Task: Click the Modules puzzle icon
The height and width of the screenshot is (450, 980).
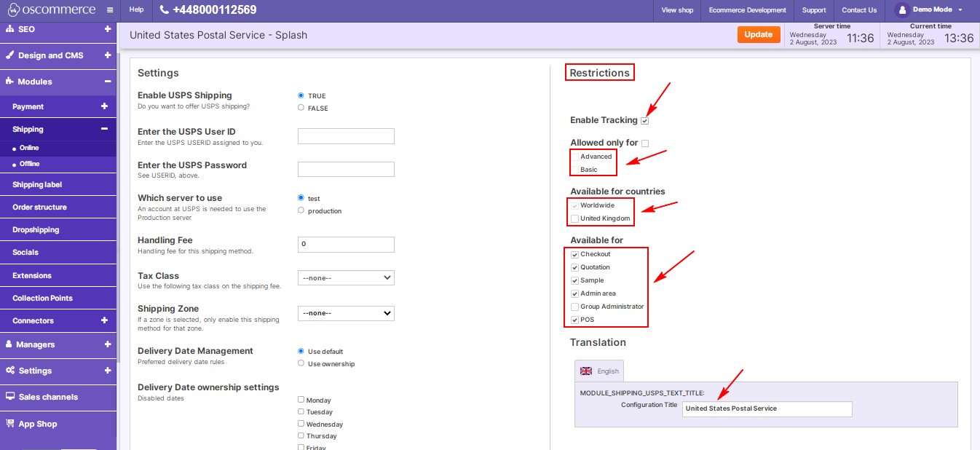Action: 10,82
